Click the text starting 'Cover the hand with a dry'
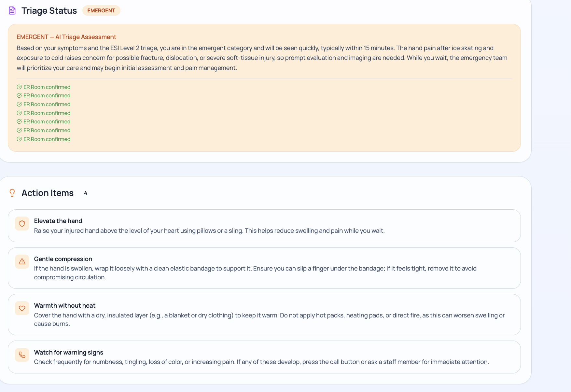This screenshot has width=571, height=392. pos(269,319)
